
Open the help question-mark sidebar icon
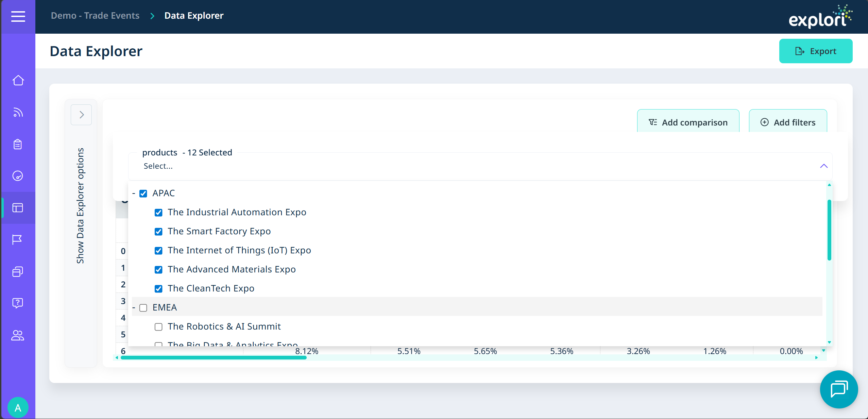click(17, 303)
